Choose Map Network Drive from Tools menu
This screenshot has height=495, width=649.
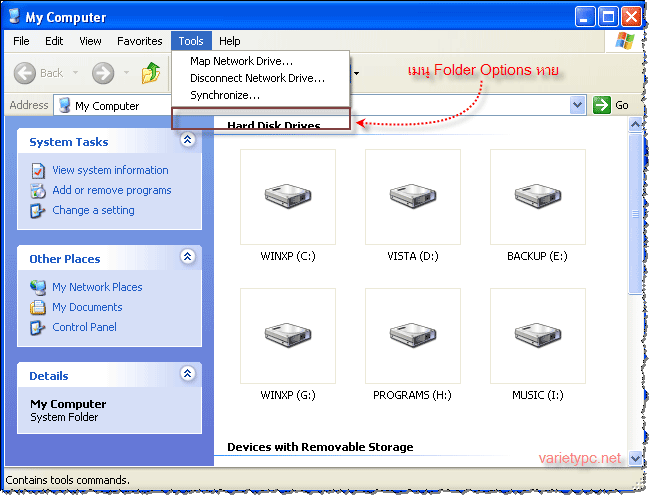click(x=261, y=61)
